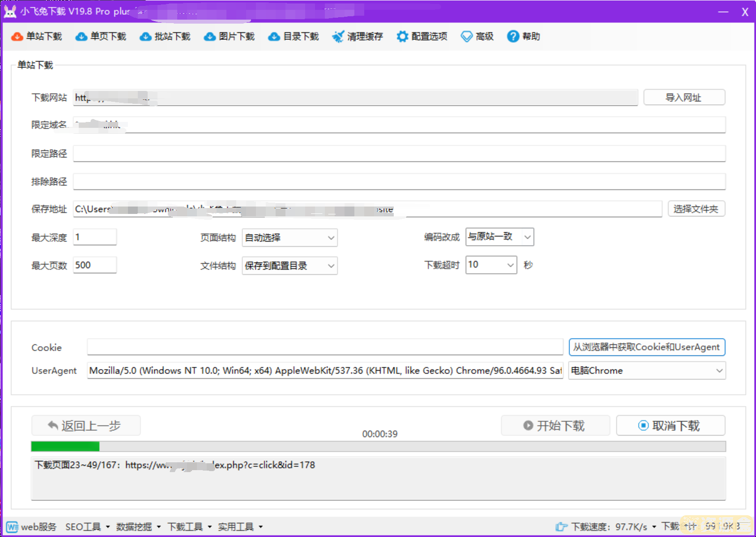Open the 单站下载 toolbar item
The image size is (756, 537).
(36, 36)
